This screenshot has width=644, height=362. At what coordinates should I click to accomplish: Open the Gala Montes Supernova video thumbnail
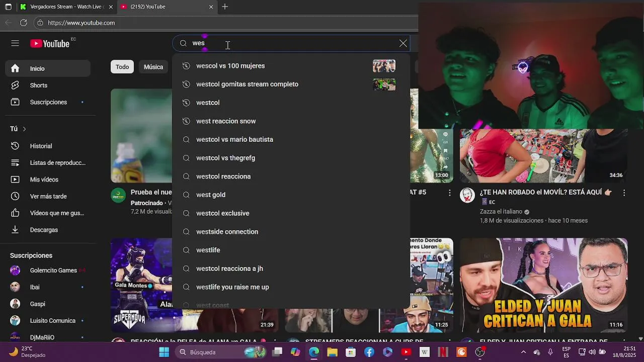tap(142, 285)
